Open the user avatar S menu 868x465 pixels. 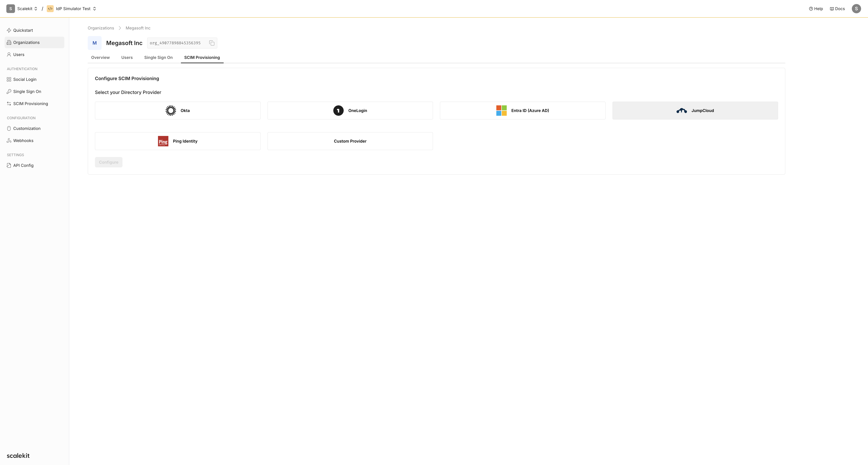(856, 9)
